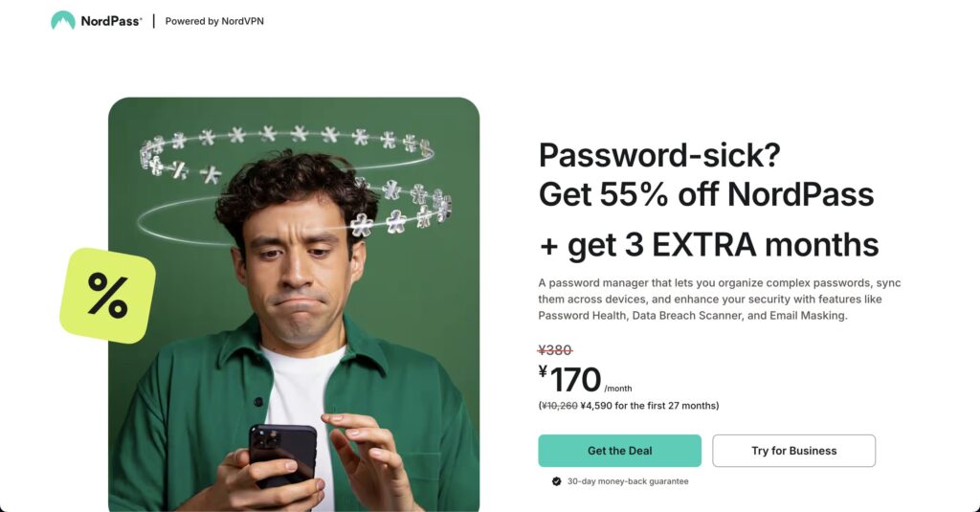Click the verified checkmark icon beside guarantee
The image size is (980, 512).
tap(556, 481)
